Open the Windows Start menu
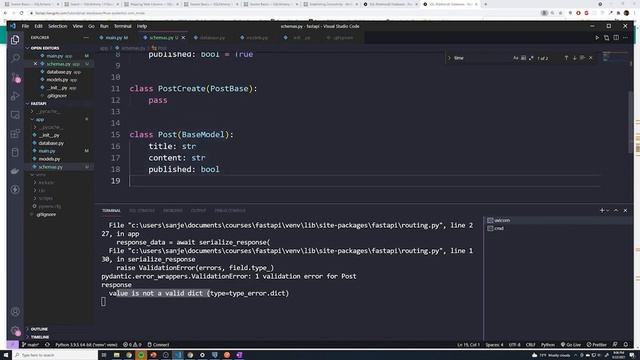The image size is (640, 360). tap(6, 355)
